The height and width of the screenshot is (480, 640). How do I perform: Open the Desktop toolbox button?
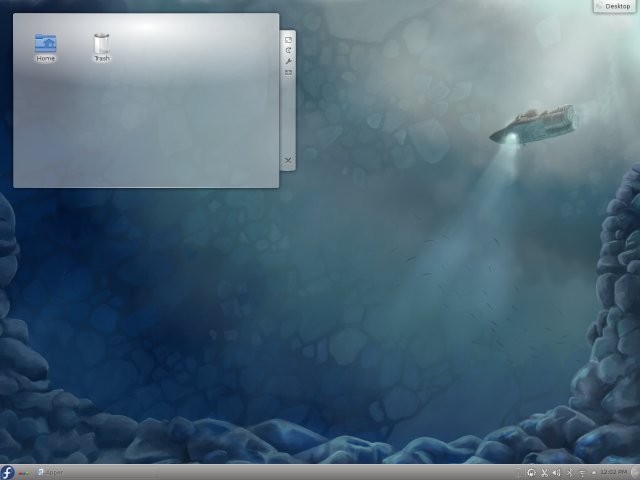(x=615, y=6)
